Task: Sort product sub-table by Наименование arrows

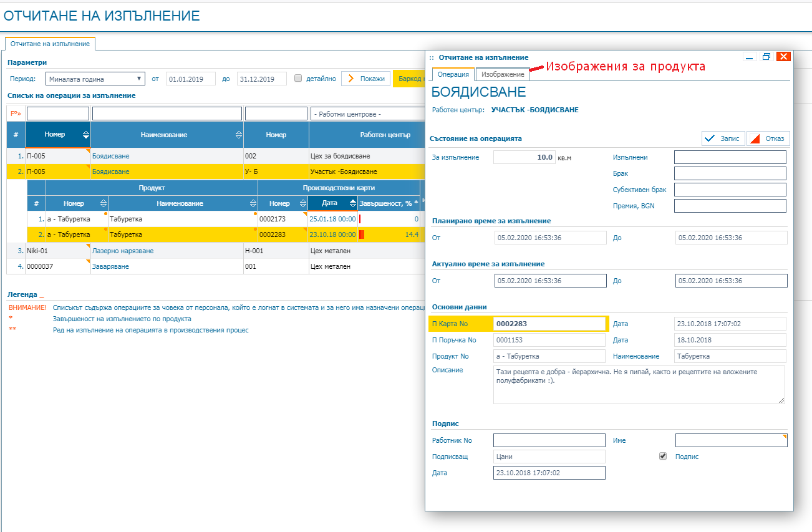Action: click(x=253, y=203)
